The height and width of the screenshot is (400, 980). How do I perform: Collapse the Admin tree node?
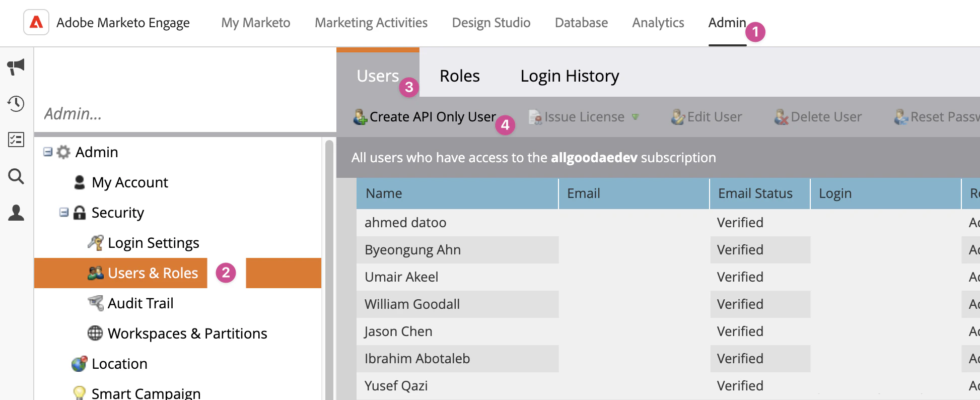(x=48, y=152)
